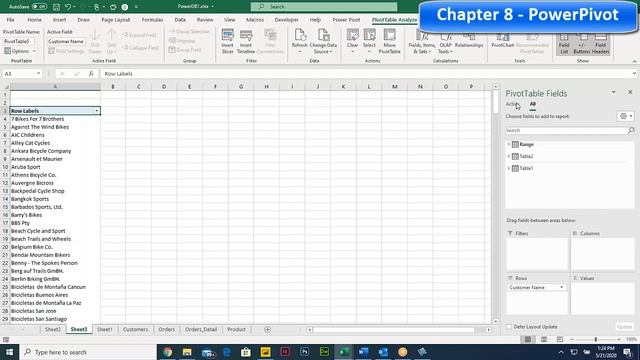Click the search magnifier in fields pane
The height and width of the screenshot is (360, 640).
[x=631, y=130]
